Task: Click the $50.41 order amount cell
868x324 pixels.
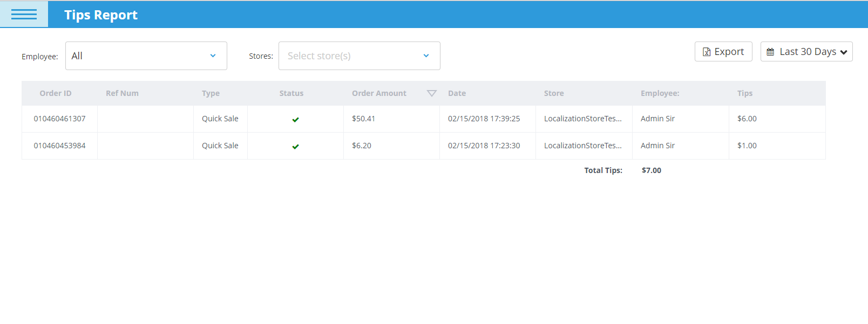Action: pyautogui.click(x=363, y=119)
